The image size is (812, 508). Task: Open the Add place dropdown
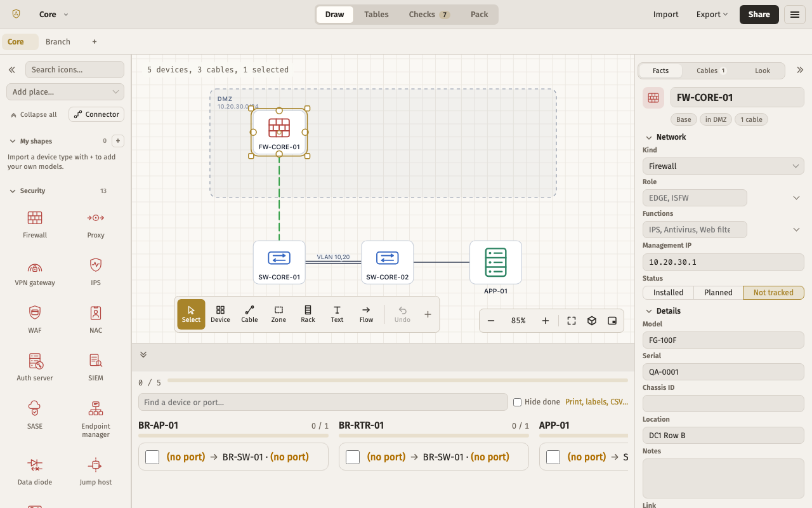coord(65,92)
